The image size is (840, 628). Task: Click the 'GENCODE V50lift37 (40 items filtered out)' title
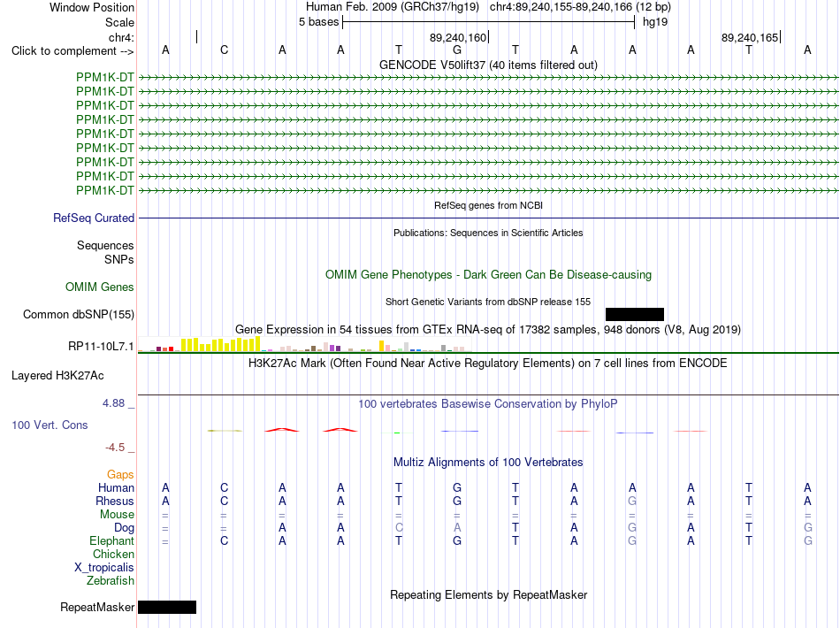click(488, 65)
